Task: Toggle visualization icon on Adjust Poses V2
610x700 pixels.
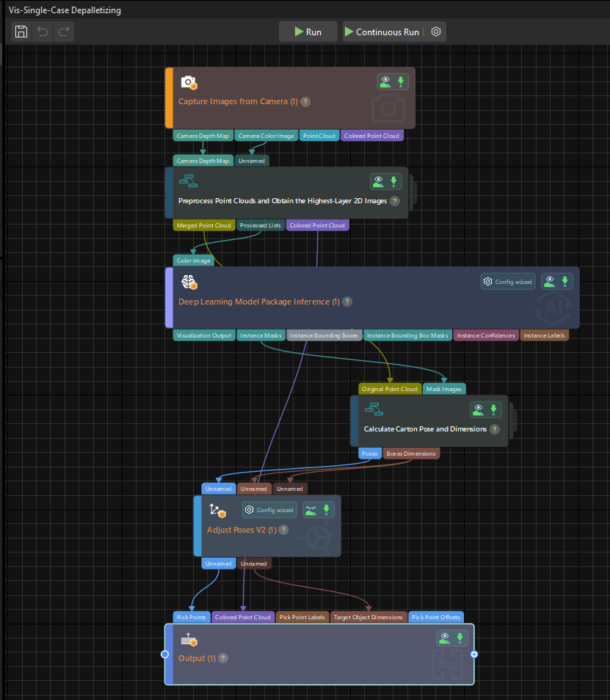Action: point(311,510)
